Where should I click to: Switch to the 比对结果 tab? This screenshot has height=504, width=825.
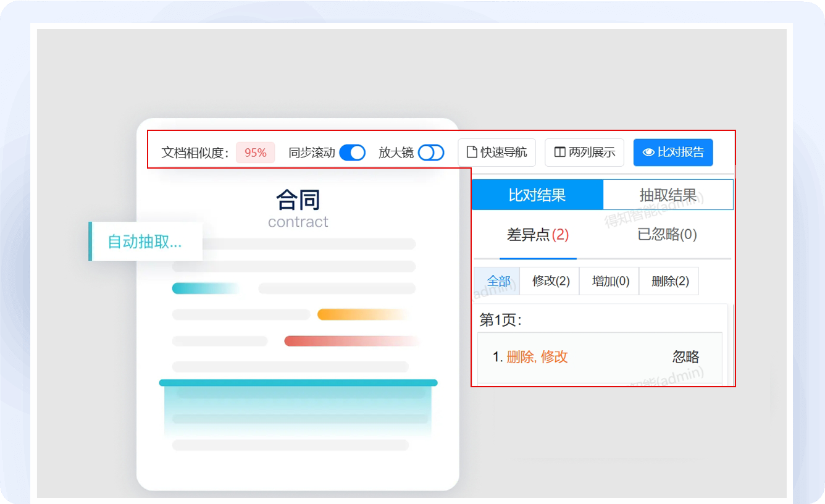537,195
